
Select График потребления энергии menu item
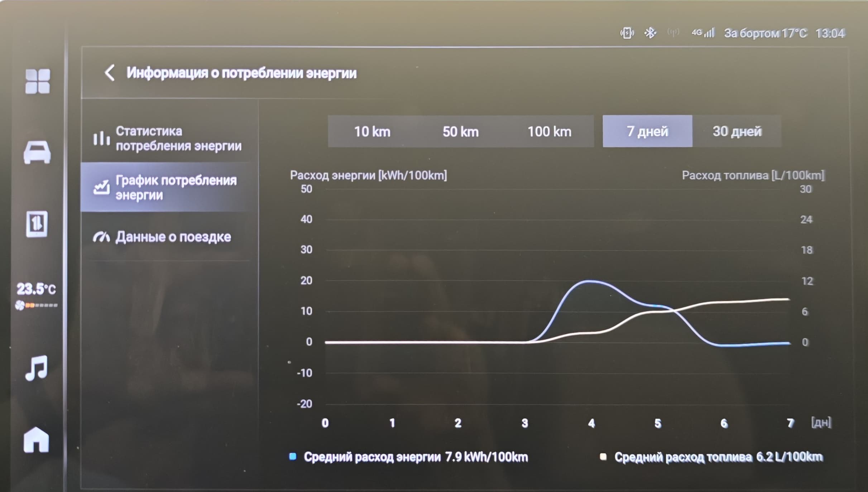pyautogui.click(x=168, y=188)
